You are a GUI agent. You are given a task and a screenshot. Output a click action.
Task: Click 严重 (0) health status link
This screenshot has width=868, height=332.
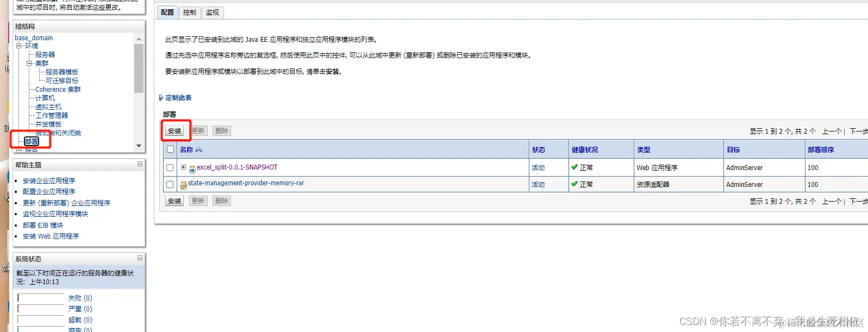point(80,309)
